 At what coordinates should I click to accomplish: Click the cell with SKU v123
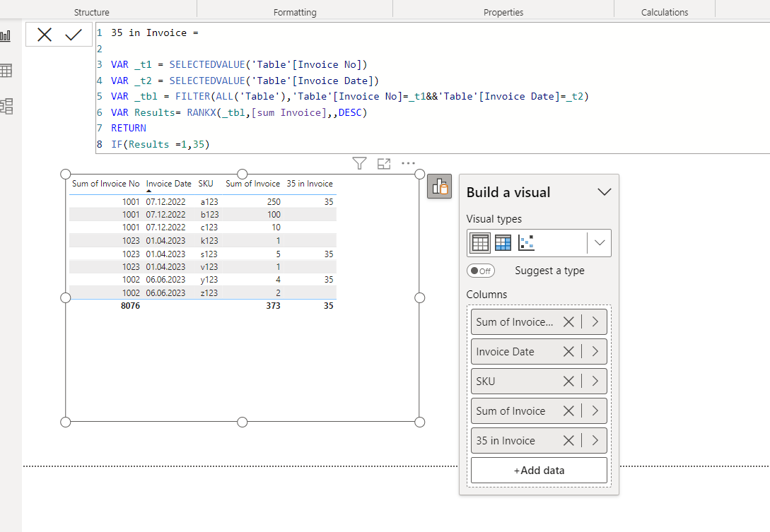209,266
